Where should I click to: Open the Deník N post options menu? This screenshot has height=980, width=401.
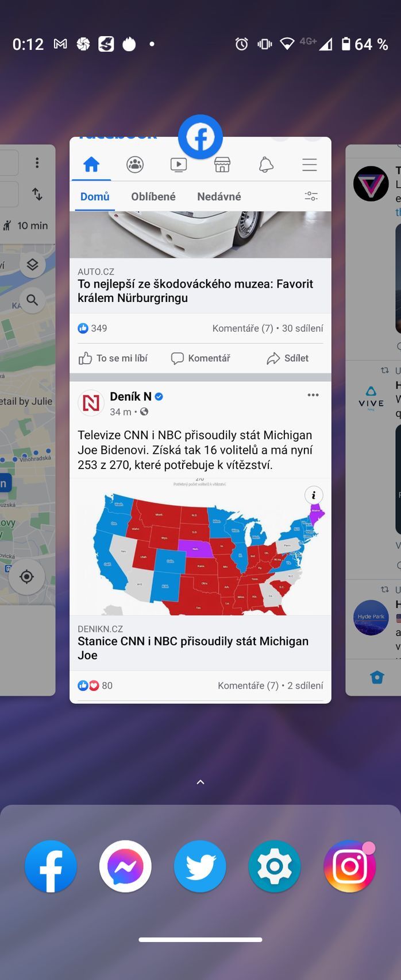(x=313, y=395)
